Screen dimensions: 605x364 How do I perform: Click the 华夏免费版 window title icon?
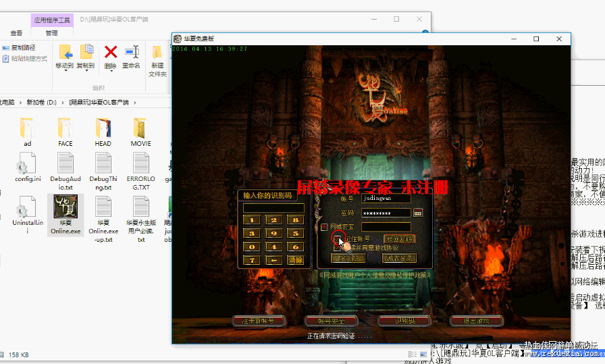(x=178, y=38)
